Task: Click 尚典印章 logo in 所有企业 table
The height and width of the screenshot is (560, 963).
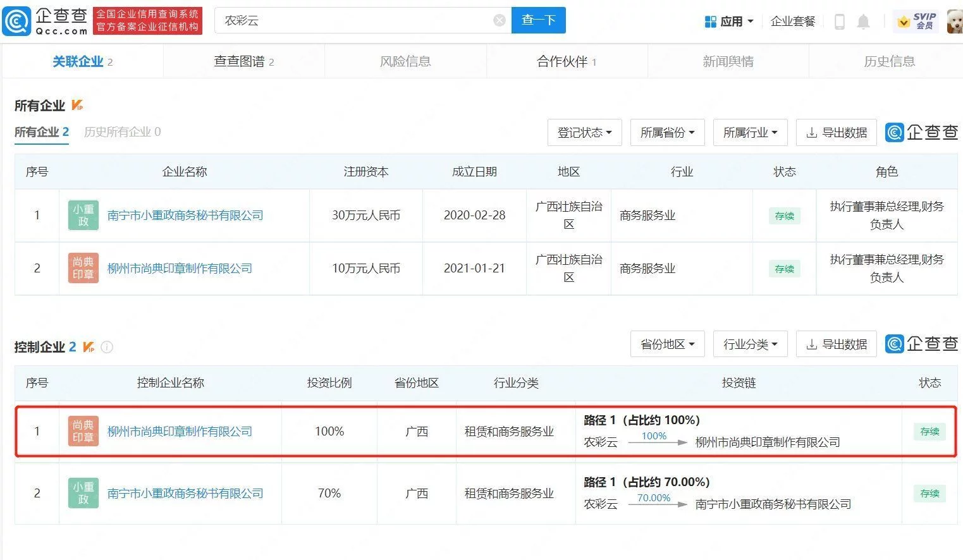Action: pyautogui.click(x=83, y=268)
